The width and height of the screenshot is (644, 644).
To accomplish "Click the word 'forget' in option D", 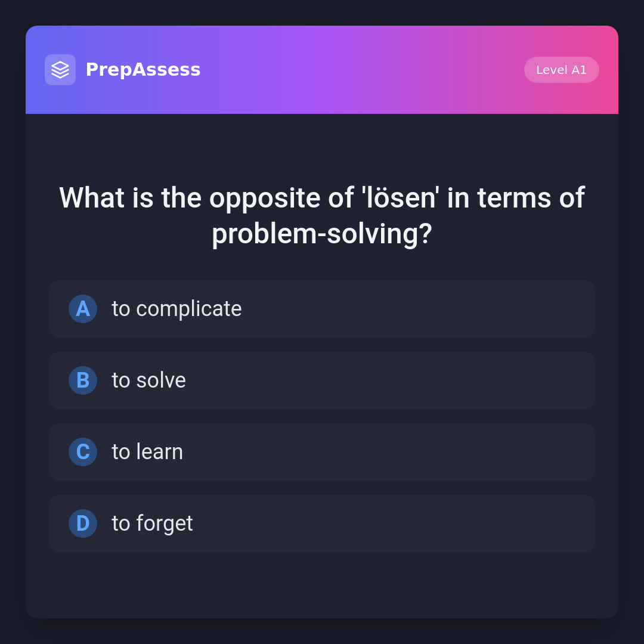I will 165,524.
